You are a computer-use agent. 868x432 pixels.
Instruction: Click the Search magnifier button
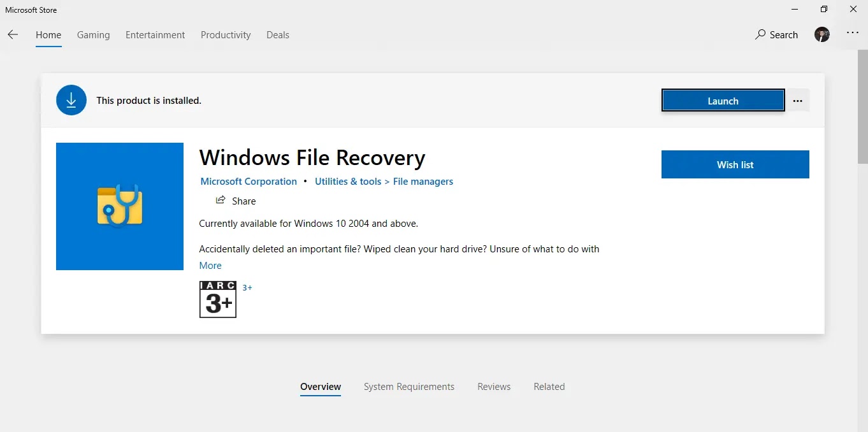776,35
